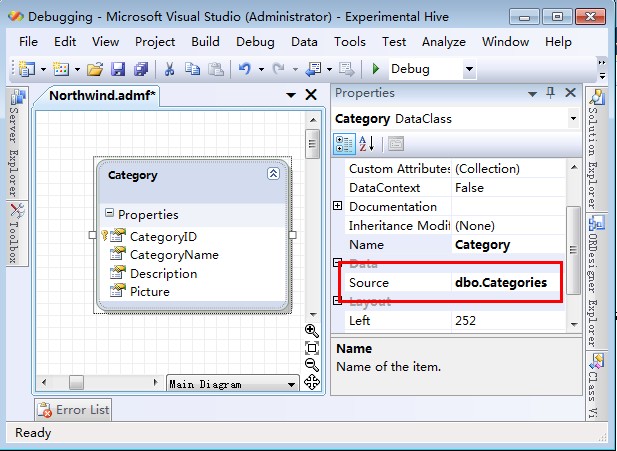Click the Cut scissors icon

tap(170, 69)
